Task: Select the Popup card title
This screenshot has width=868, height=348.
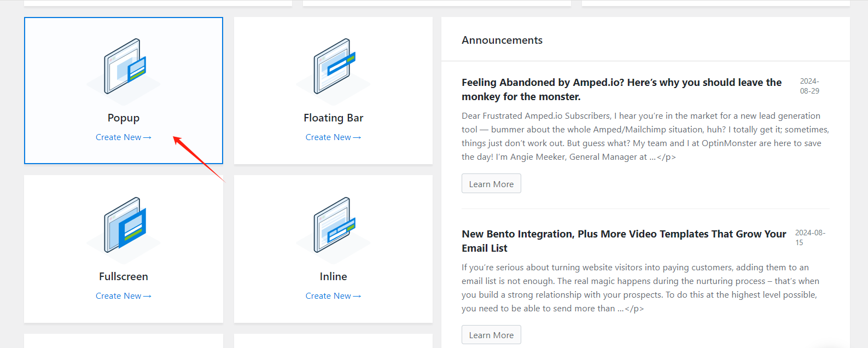Action: tap(124, 118)
